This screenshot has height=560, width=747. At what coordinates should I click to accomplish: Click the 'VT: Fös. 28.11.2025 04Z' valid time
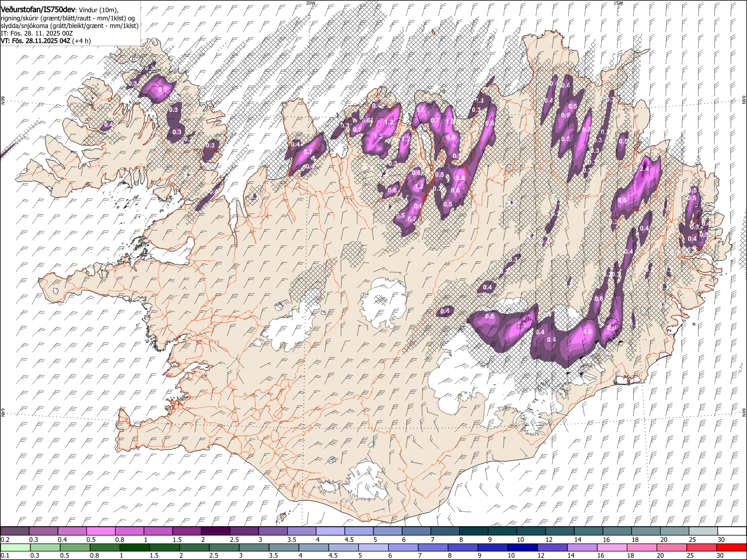click(x=35, y=41)
